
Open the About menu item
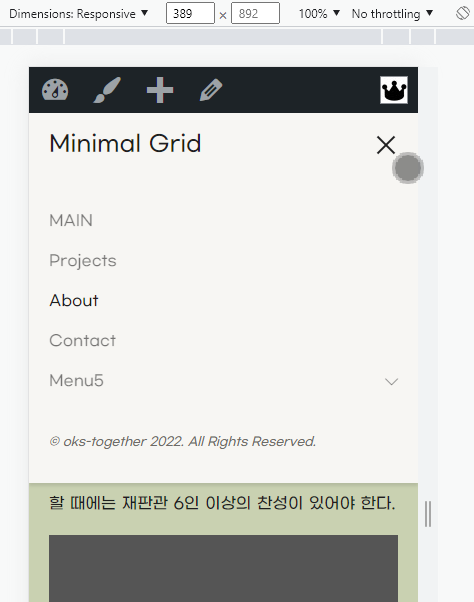[74, 300]
